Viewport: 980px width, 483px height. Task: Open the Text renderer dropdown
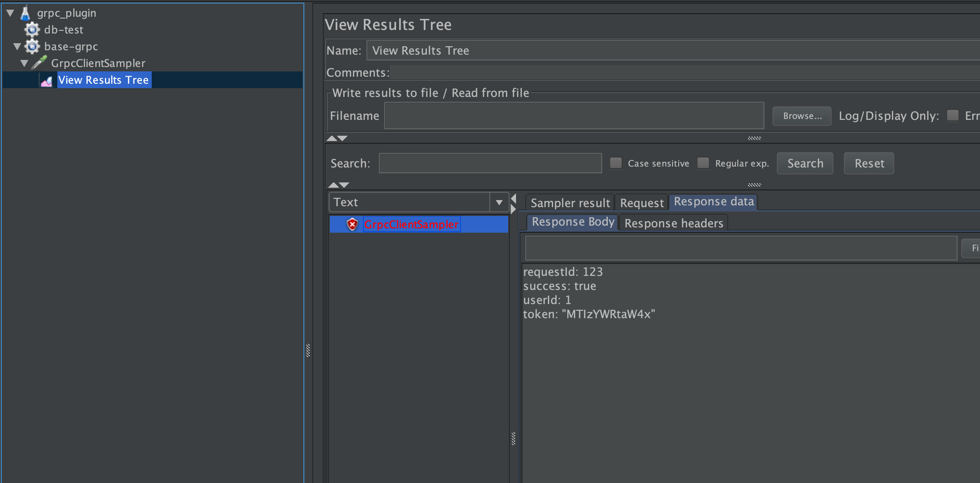click(x=499, y=202)
